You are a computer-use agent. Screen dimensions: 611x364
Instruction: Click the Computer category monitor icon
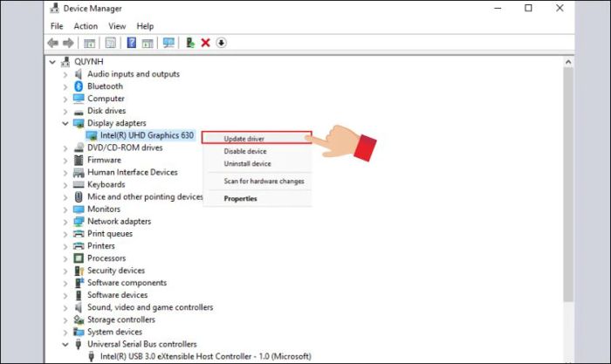79,99
